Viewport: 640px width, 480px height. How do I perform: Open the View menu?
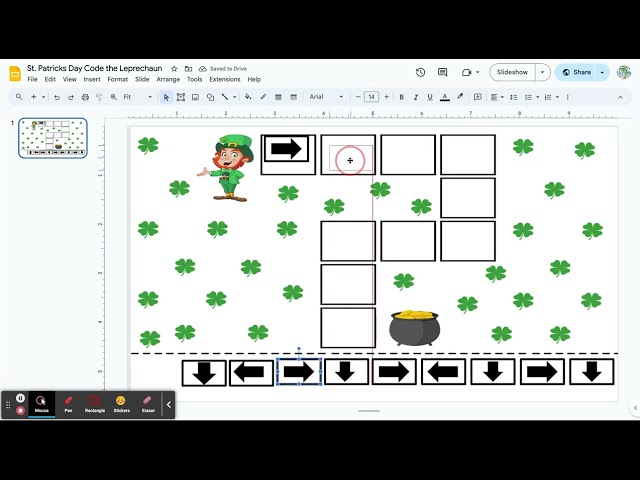click(x=69, y=79)
